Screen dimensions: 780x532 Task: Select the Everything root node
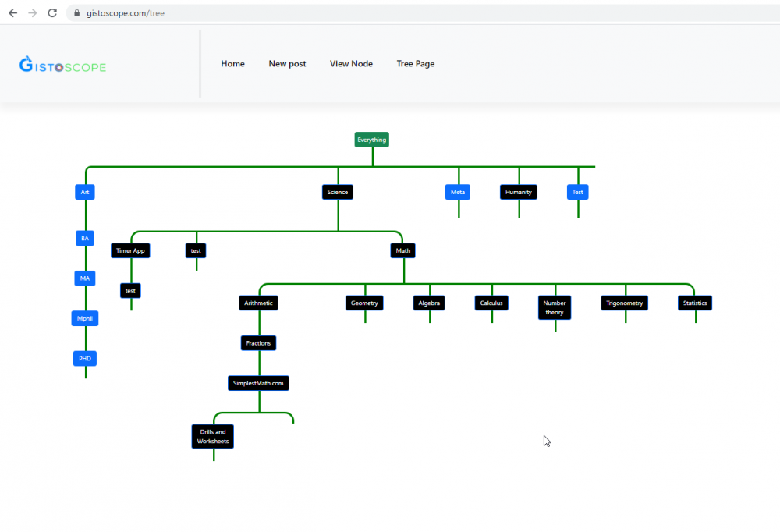[x=371, y=140]
